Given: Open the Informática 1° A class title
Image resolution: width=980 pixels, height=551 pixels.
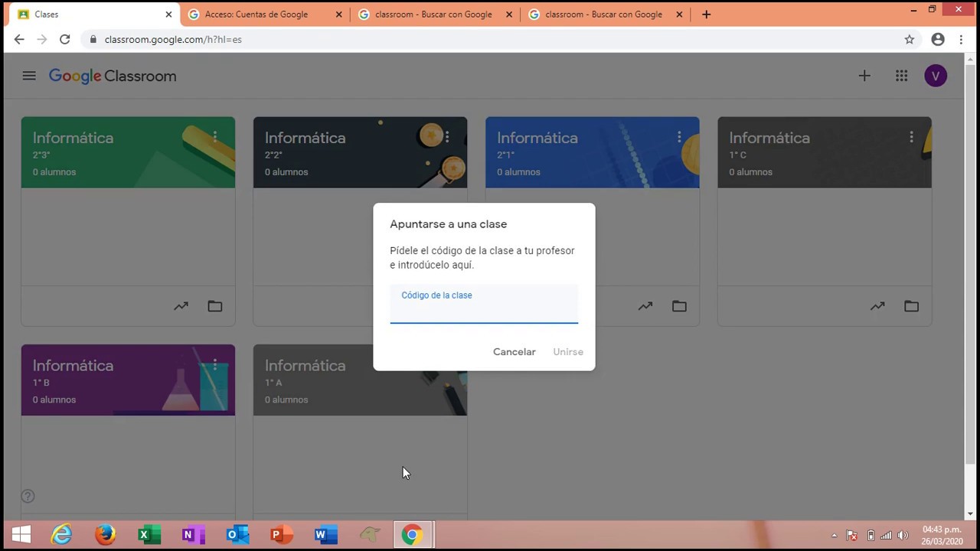Looking at the screenshot, I should 305,366.
